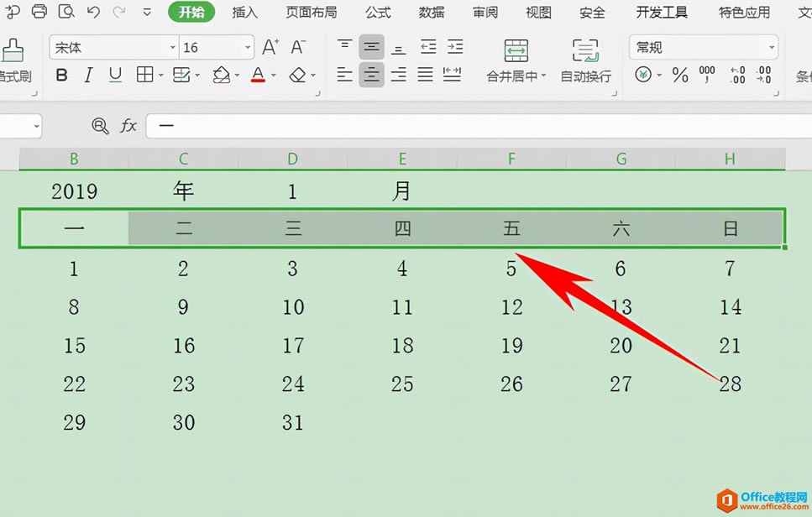Open the 开始 ribbon tab

pos(191,12)
